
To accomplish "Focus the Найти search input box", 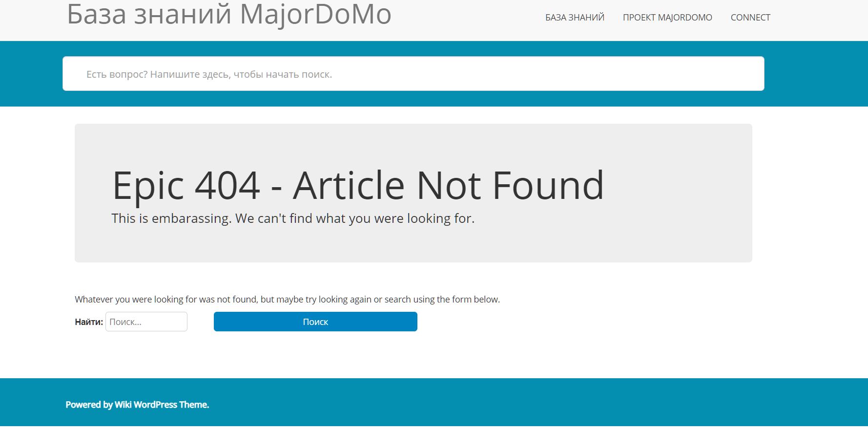I will [146, 322].
